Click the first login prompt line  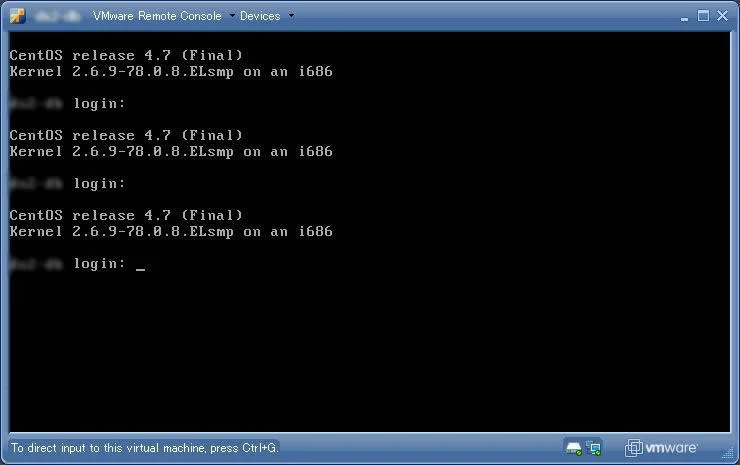pyautogui.click(x=99, y=104)
